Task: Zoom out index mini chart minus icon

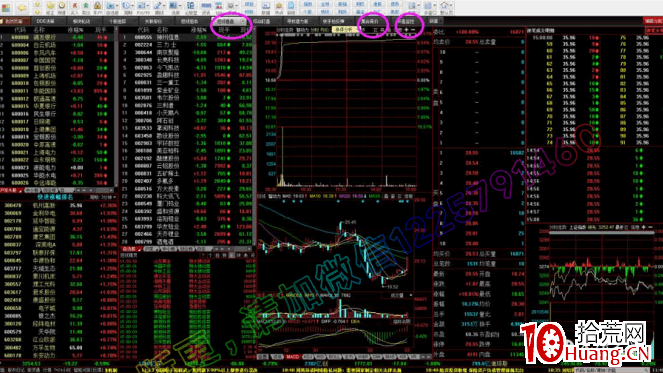Action: (x=650, y=227)
